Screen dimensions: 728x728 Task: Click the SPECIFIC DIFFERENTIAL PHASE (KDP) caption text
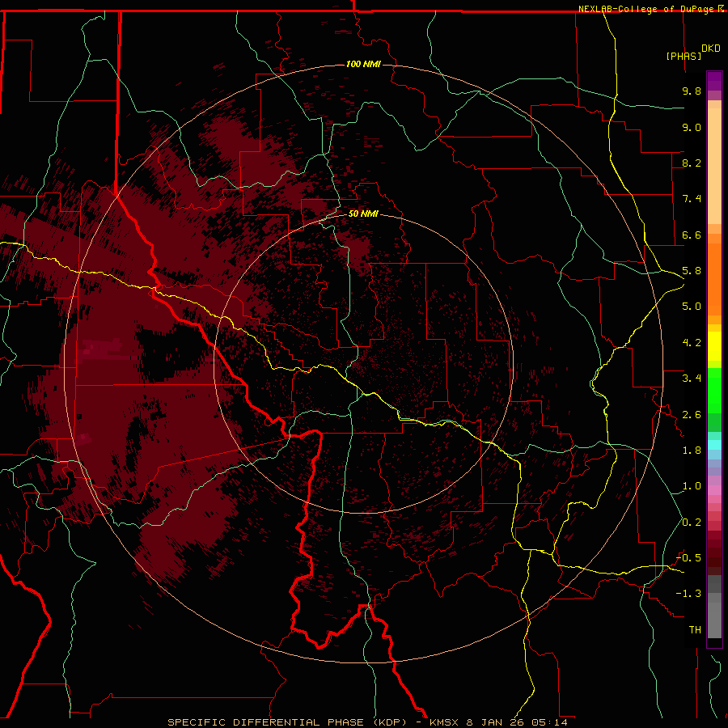[x=287, y=722]
